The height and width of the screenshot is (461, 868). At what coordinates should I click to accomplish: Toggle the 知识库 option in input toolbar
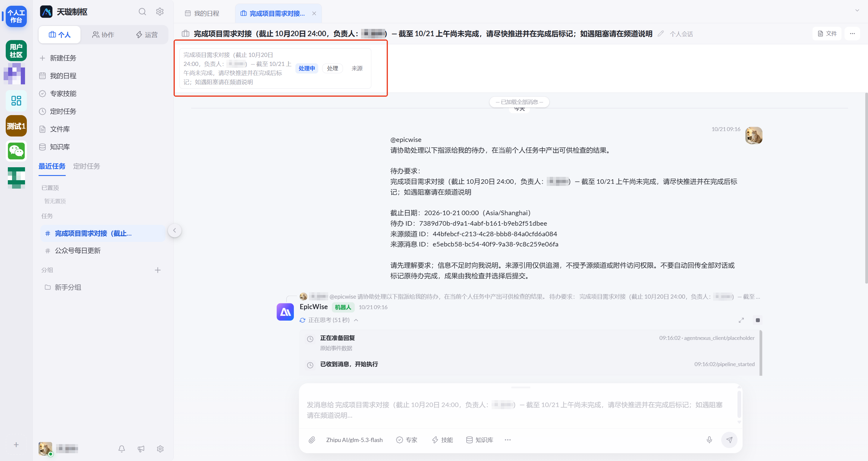click(480, 440)
